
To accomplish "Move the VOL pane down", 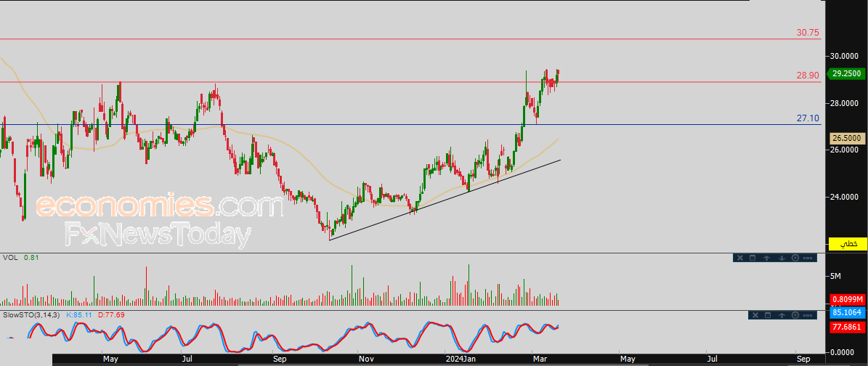I will click(782, 258).
